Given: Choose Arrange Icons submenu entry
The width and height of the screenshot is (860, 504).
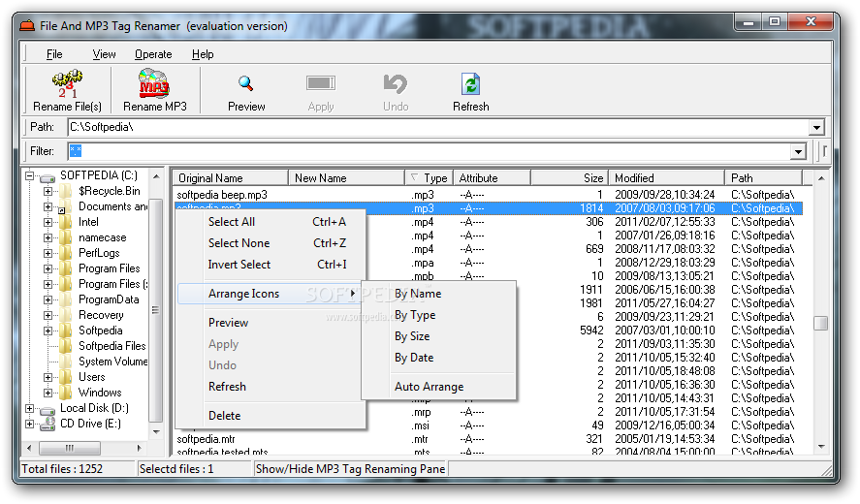Looking at the screenshot, I should tap(270, 294).
